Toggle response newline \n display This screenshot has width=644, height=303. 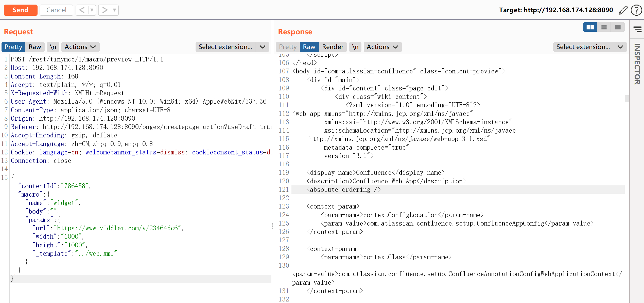click(355, 47)
